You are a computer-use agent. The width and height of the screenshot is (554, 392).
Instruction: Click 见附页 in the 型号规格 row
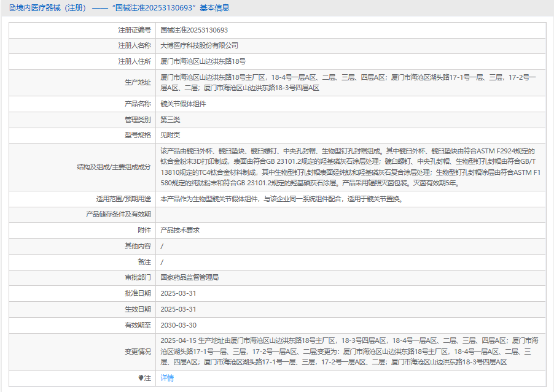tap(170, 135)
